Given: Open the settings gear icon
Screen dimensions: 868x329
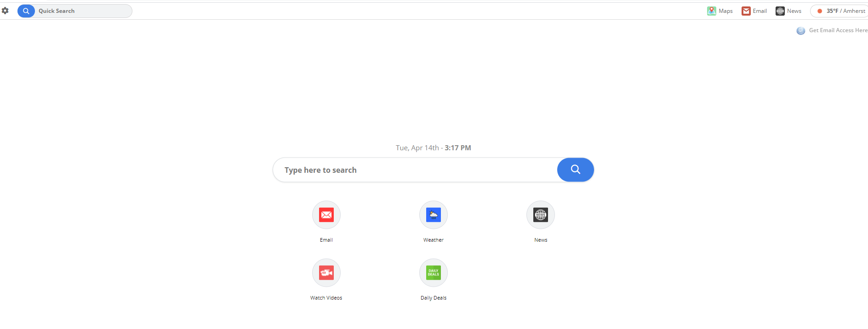Looking at the screenshot, I should click(x=5, y=11).
